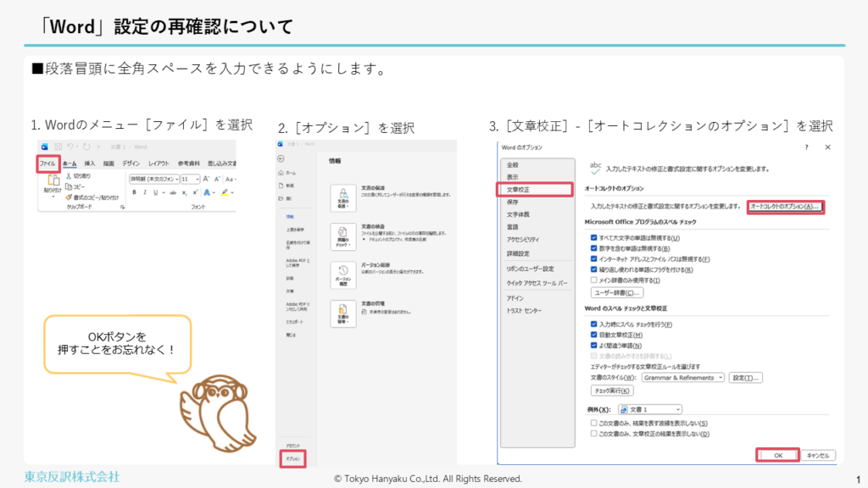Open the ファイル menu tab

(x=47, y=163)
